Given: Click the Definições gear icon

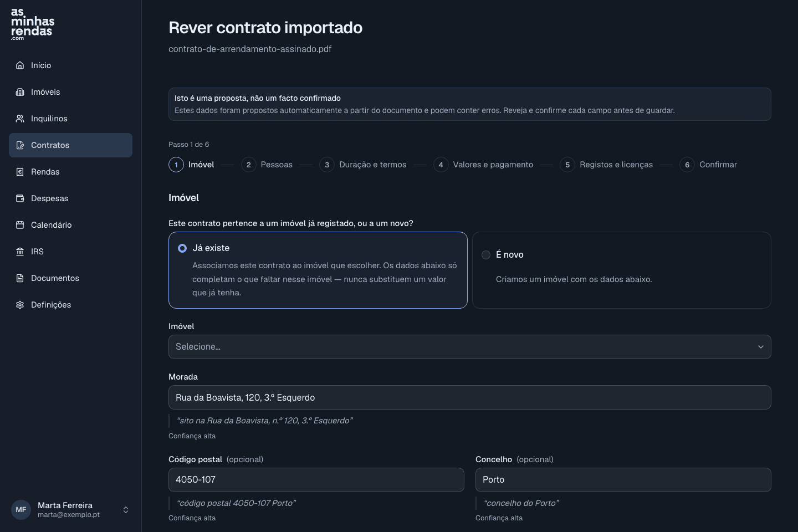Looking at the screenshot, I should (20, 305).
